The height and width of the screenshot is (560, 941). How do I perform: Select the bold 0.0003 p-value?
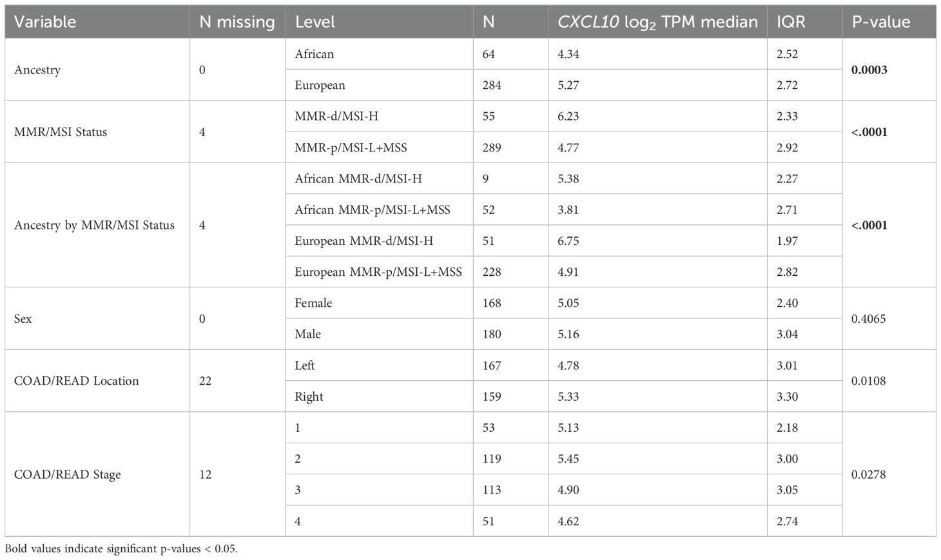(869, 70)
